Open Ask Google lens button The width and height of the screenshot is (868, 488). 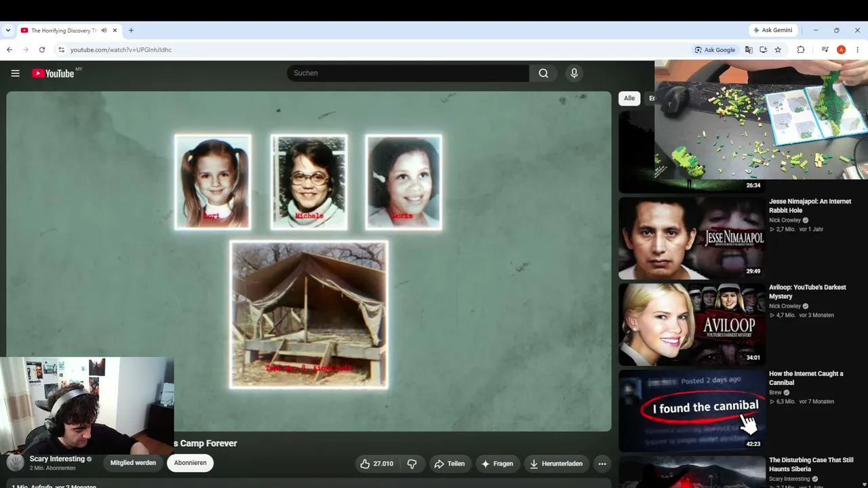pos(715,49)
